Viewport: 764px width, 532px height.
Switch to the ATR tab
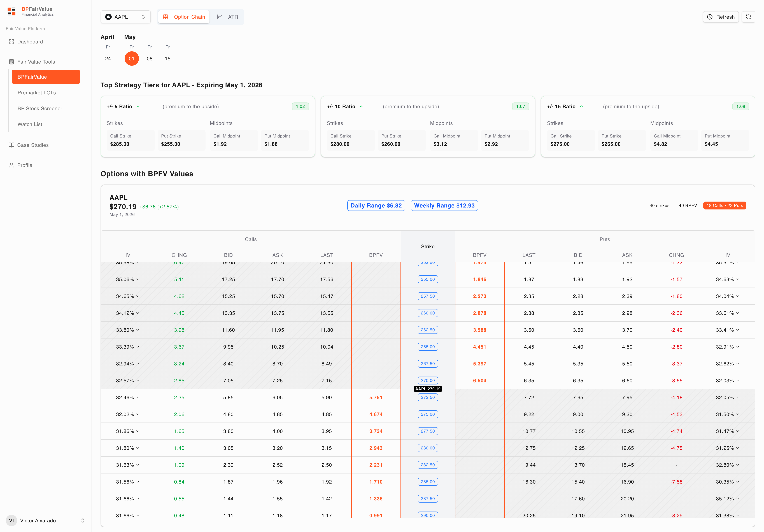click(228, 17)
